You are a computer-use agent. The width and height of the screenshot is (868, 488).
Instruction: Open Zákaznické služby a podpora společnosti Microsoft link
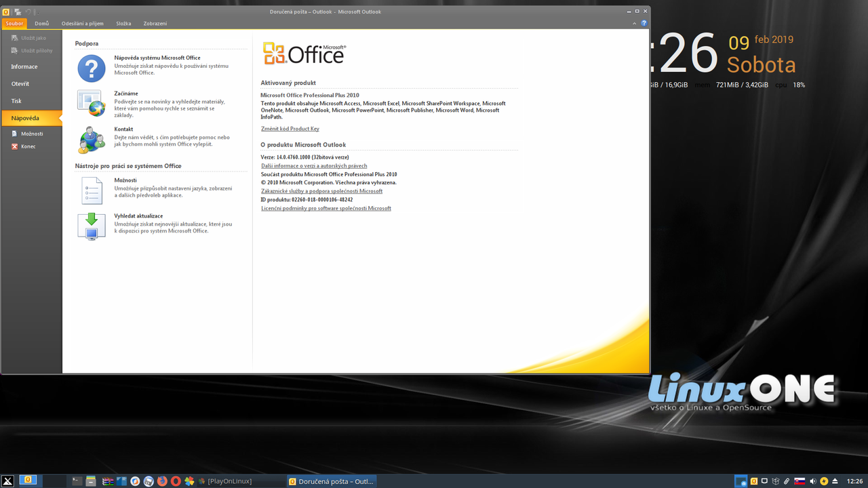coord(322,191)
